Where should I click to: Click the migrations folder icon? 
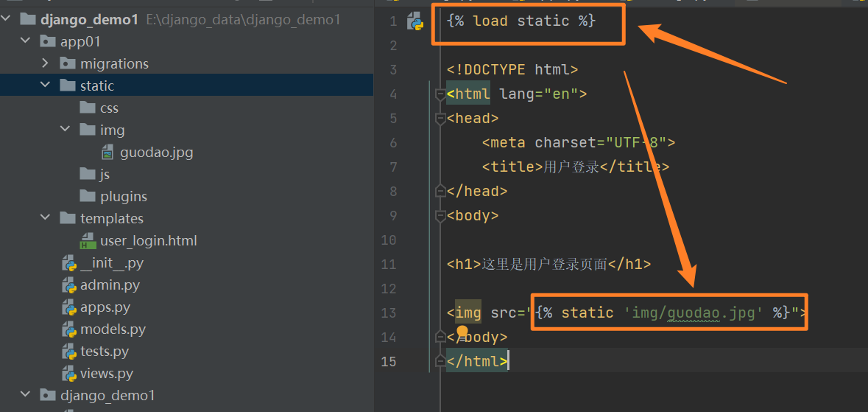pos(68,63)
